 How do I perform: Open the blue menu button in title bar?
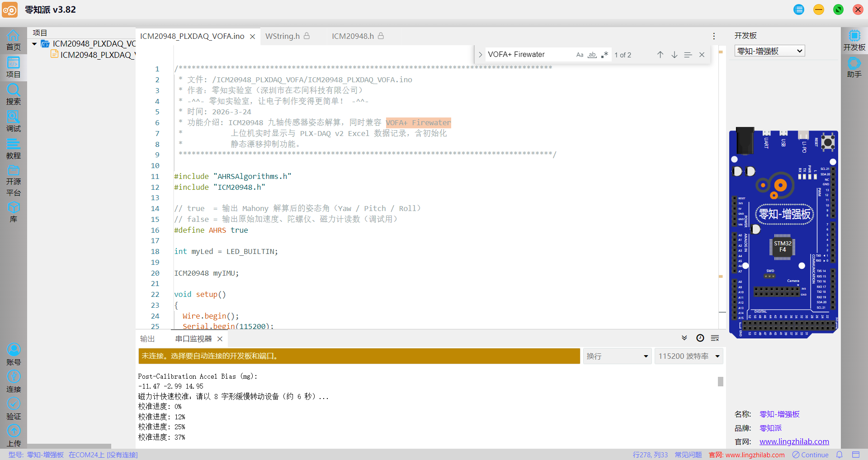click(799, 9)
